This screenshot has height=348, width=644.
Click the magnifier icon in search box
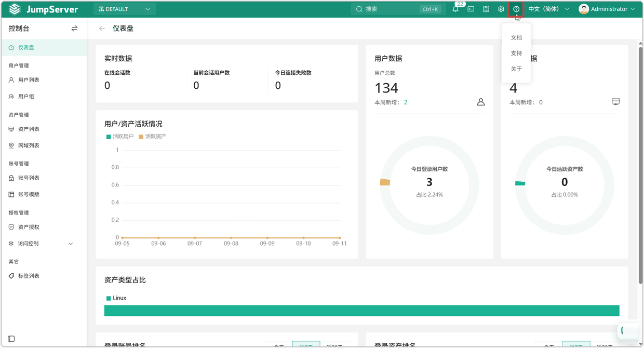[359, 9]
